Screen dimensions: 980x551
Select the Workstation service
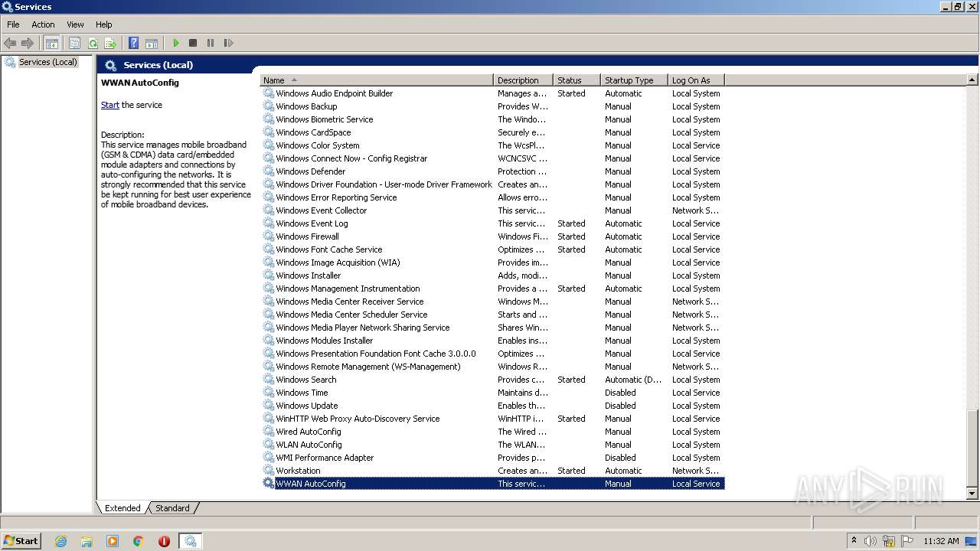492,471
